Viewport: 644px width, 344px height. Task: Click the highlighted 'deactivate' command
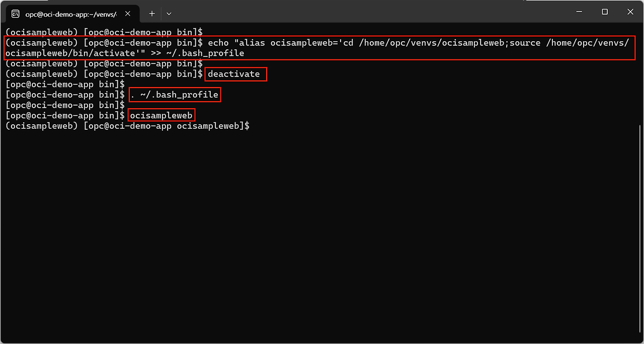[234, 74]
